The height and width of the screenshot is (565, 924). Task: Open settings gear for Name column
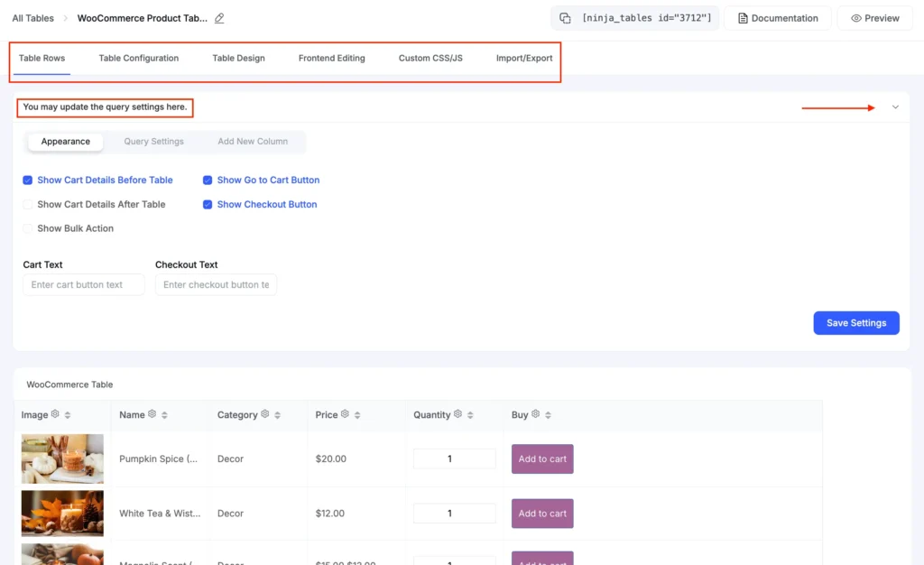152,414
